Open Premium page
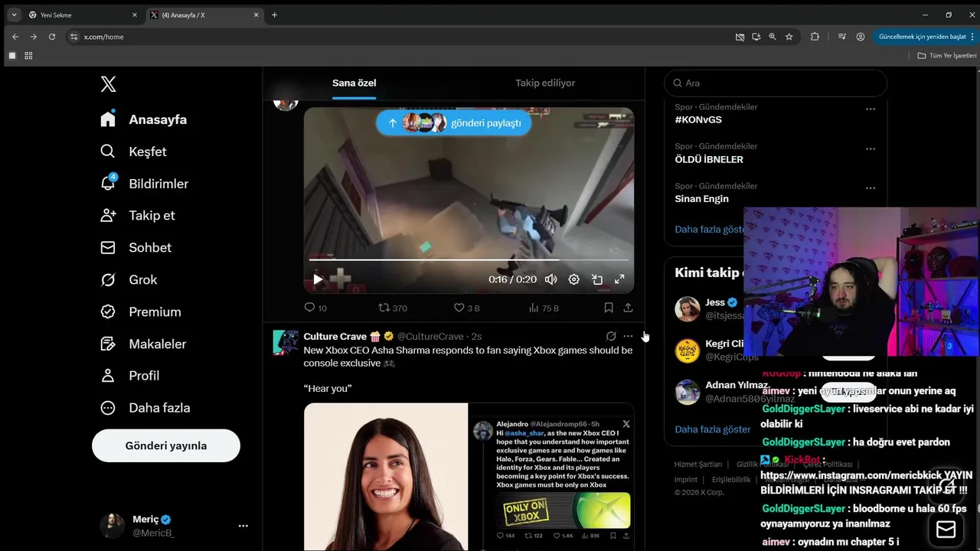980x551 pixels. 141,312
